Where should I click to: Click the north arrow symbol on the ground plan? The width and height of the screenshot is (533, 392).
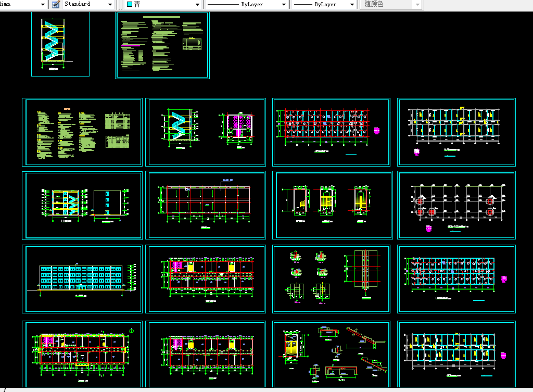(132, 331)
